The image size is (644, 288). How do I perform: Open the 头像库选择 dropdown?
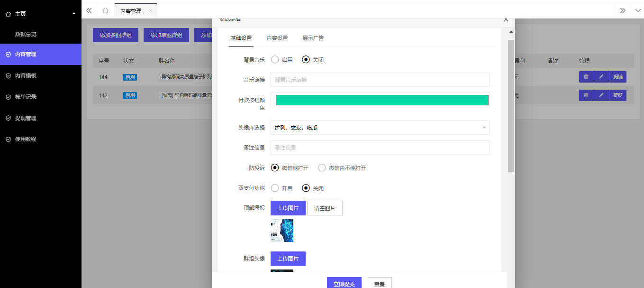pos(379,128)
